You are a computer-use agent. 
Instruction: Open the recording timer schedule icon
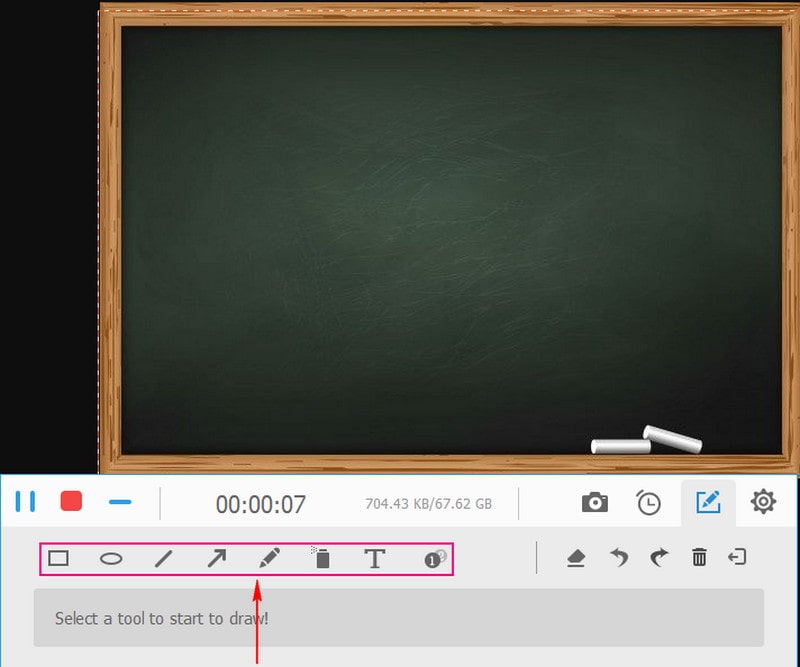649,503
